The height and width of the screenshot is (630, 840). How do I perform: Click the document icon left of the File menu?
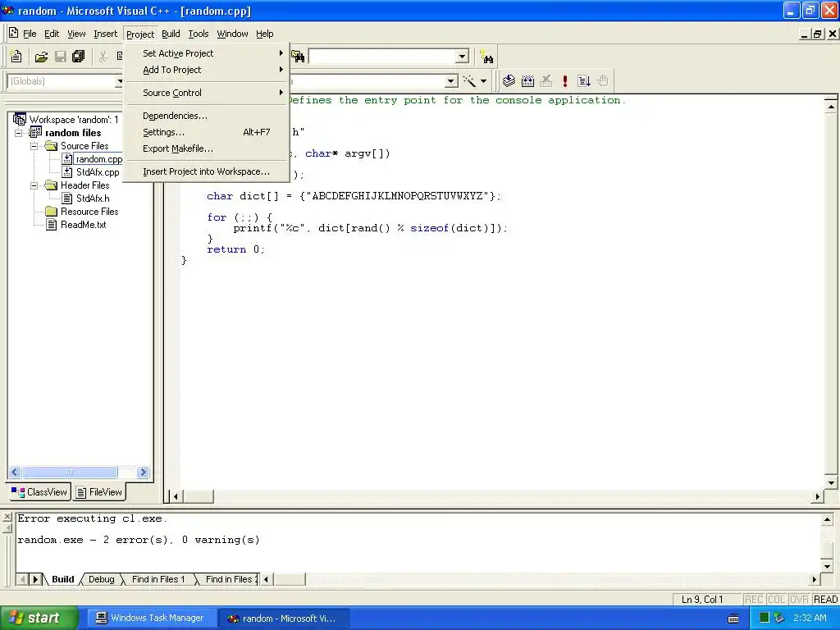coord(13,33)
